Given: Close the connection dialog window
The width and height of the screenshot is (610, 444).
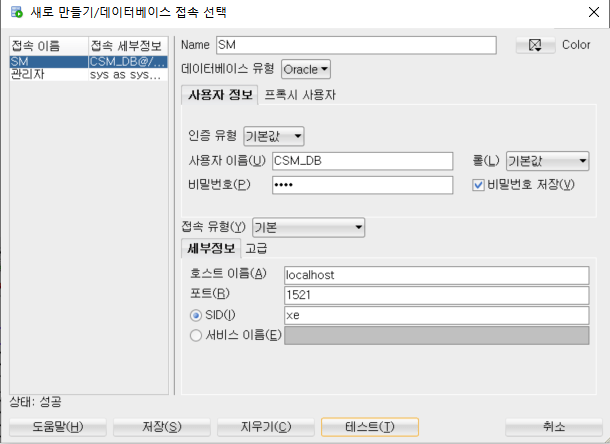Looking at the screenshot, I should [x=591, y=11].
